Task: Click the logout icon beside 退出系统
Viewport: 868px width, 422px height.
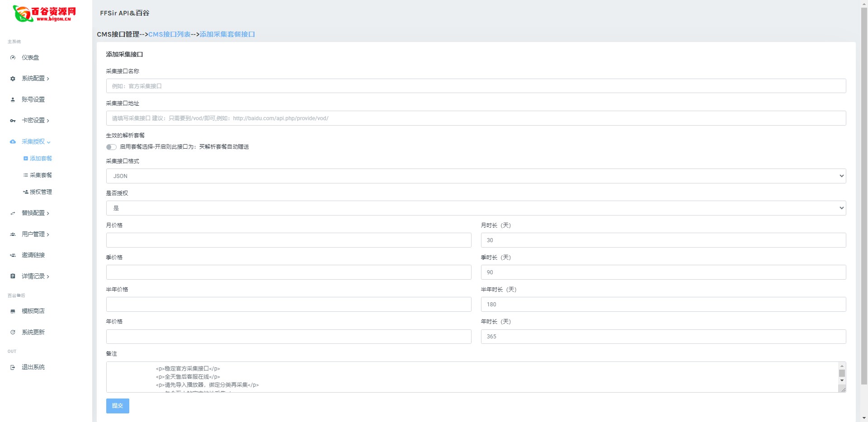Action: tap(13, 367)
